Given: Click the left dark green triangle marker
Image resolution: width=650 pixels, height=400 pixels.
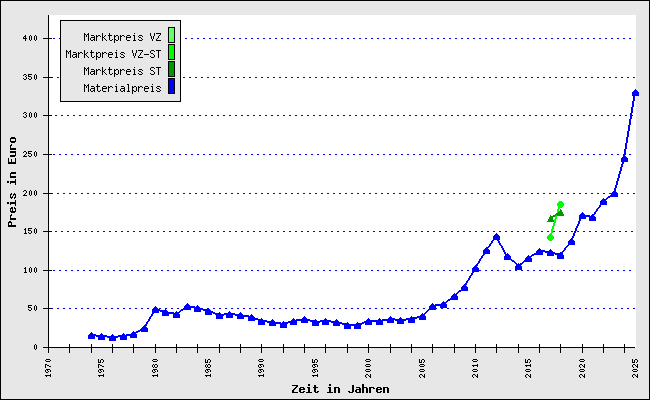Looking at the screenshot, I should point(551,218).
